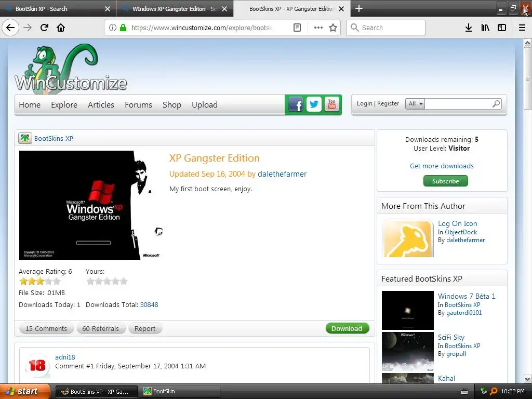Open the Shop menu item
532x399 pixels.
tap(171, 105)
